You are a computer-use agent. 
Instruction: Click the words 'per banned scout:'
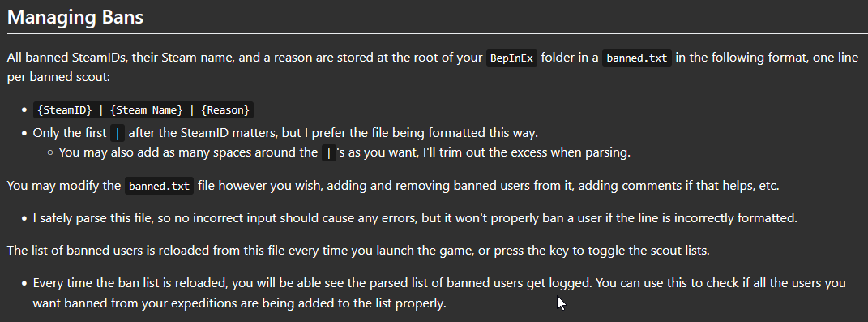pyautogui.click(x=58, y=76)
